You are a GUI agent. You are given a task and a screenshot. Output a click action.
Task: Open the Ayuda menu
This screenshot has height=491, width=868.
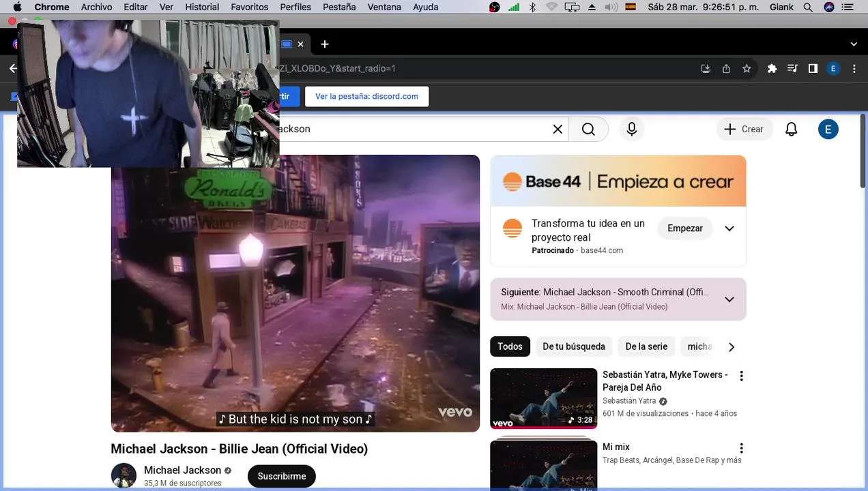click(x=426, y=7)
